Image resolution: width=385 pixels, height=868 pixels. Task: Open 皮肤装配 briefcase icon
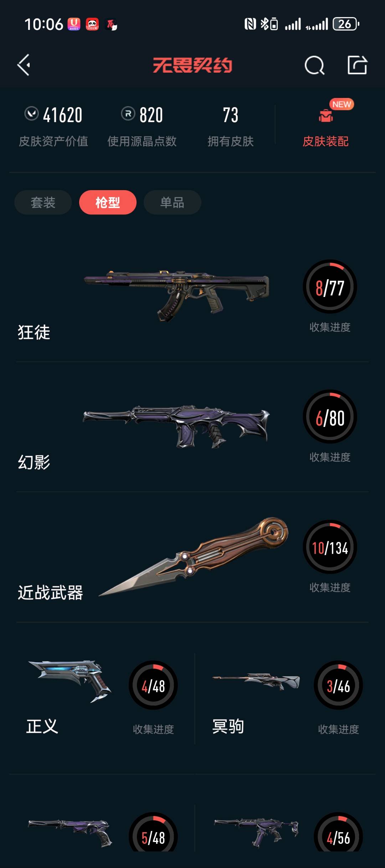tap(325, 115)
